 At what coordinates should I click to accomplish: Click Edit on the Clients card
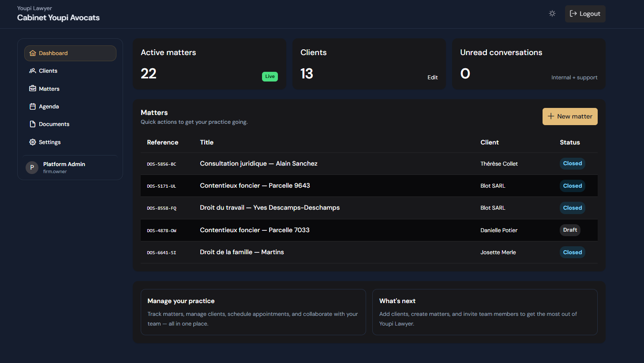[432, 78]
